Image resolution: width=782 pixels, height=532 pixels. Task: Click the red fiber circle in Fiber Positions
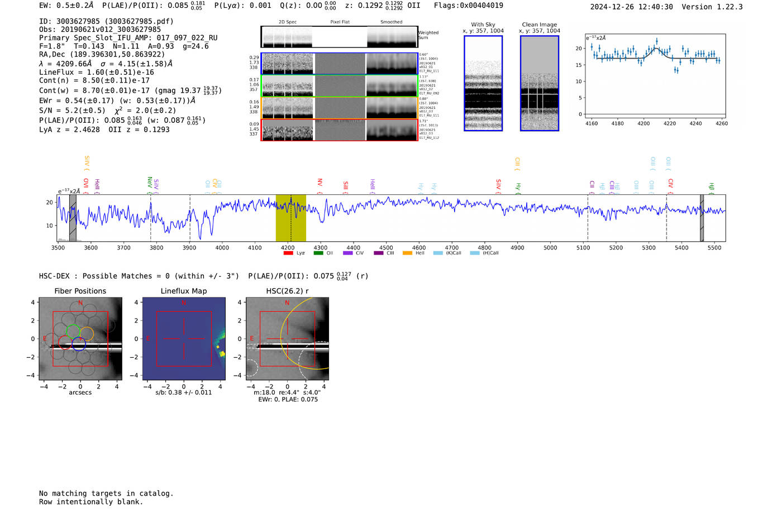pos(65,342)
